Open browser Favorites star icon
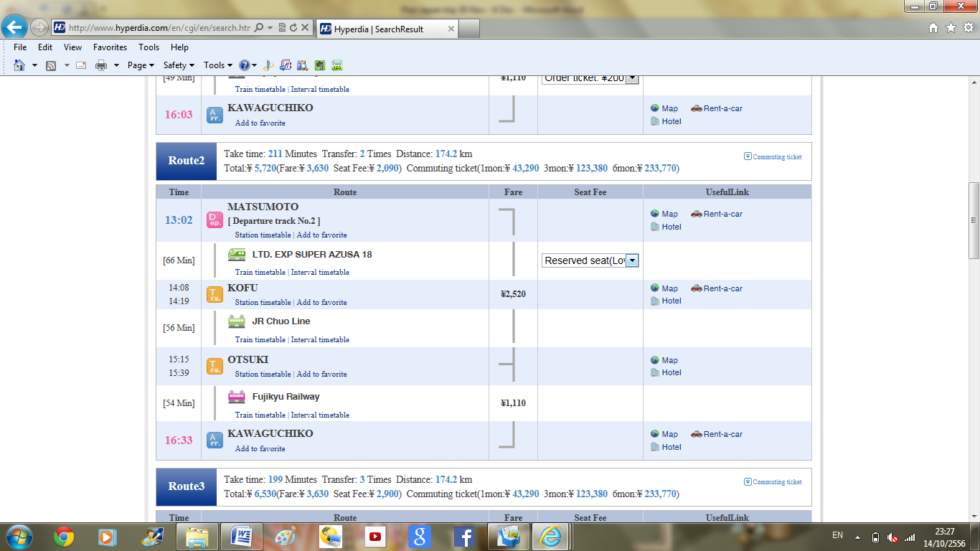 coord(951,28)
